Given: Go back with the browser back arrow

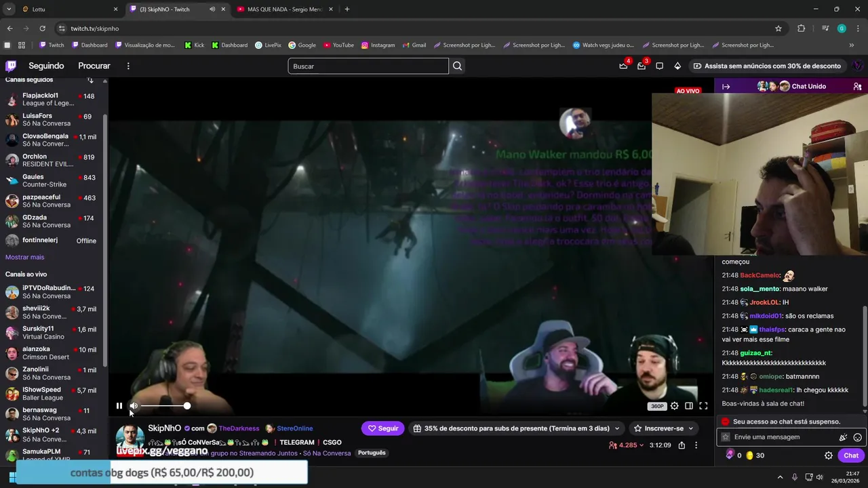Looking at the screenshot, I should [9, 28].
